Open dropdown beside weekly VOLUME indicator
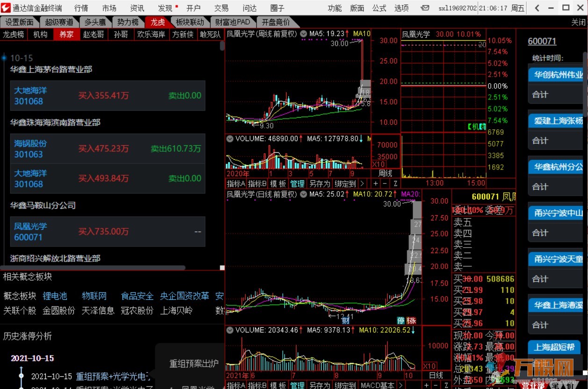 pos(229,138)
